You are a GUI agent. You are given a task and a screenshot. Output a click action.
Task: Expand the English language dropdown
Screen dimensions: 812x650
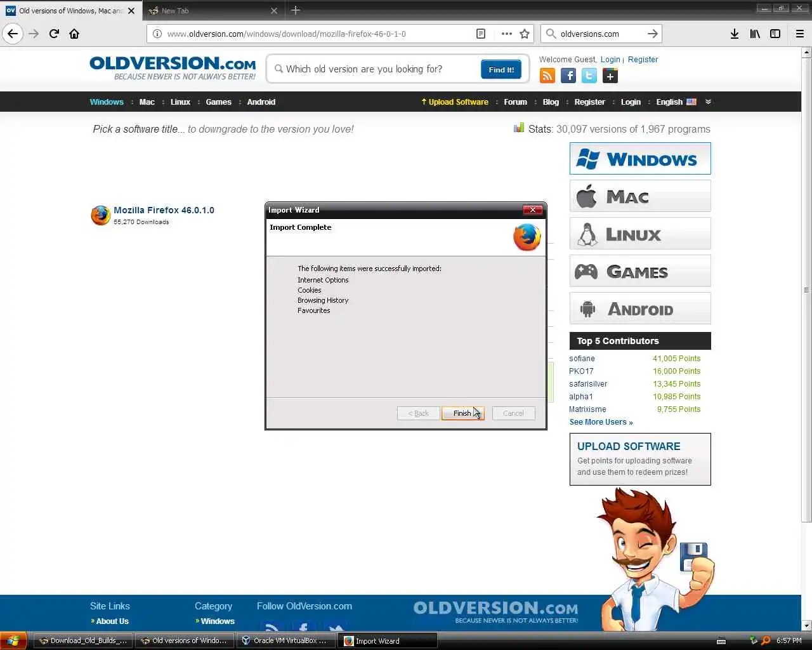click(x=676, y=102)
